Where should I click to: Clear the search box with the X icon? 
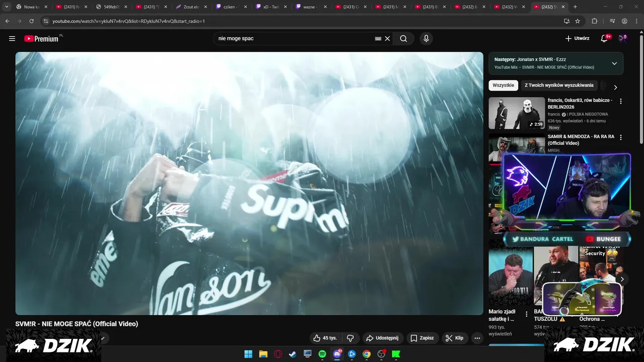pyautogui.click(x=387, y=39)
